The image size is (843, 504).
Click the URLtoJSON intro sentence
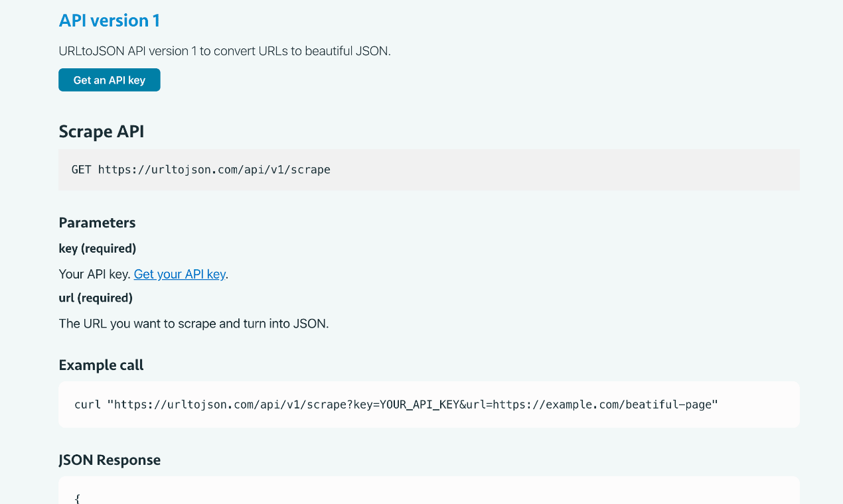click(x=225, y=51)
